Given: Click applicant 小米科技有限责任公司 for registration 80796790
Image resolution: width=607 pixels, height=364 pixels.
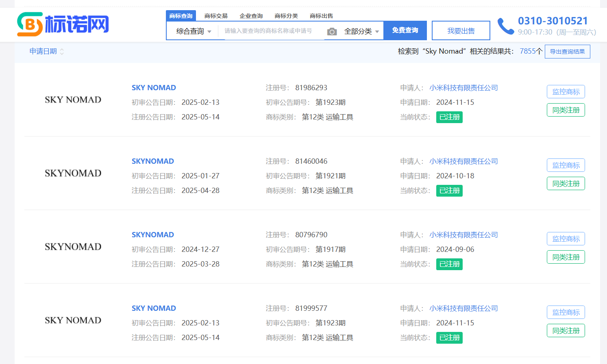Looking at the screenshot, I should point(463,235).
